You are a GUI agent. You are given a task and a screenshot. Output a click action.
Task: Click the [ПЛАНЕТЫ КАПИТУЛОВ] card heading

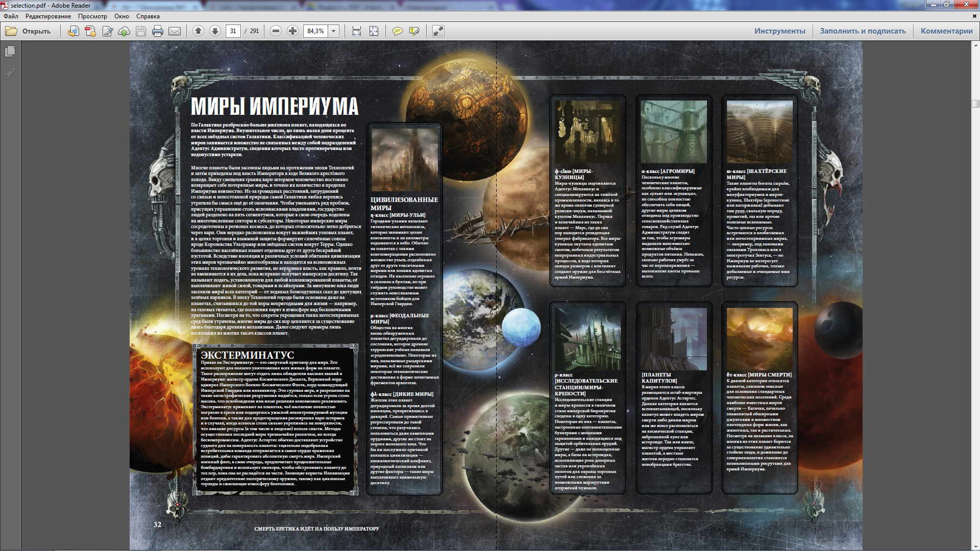point(659,378)
